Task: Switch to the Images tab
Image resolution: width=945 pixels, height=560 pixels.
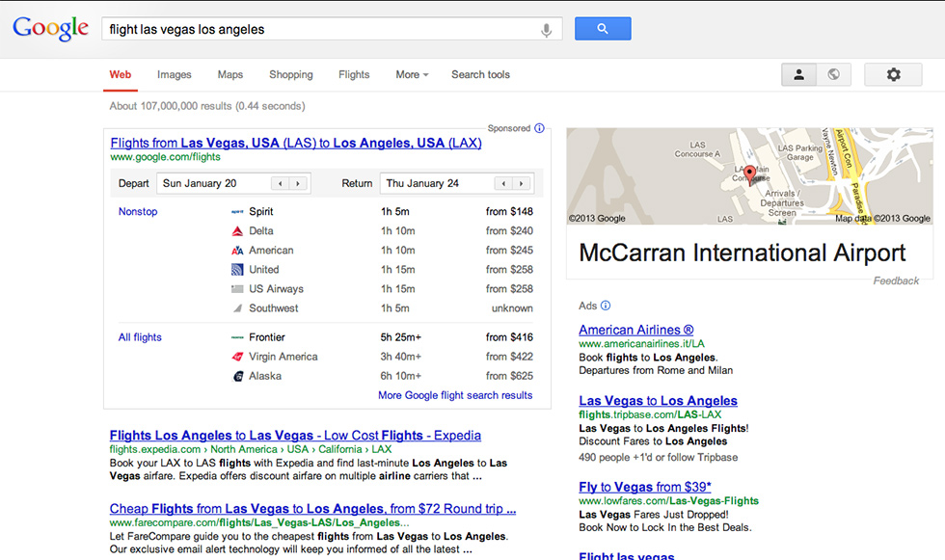Action: 175,75
